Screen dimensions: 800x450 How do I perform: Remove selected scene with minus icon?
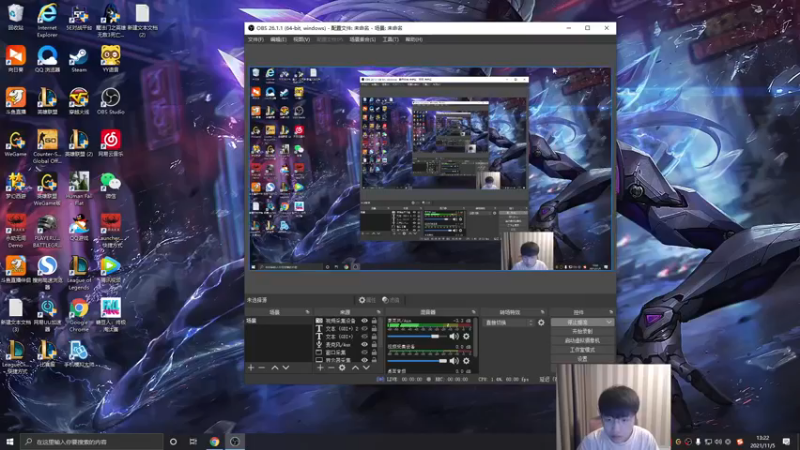[262, 367]
